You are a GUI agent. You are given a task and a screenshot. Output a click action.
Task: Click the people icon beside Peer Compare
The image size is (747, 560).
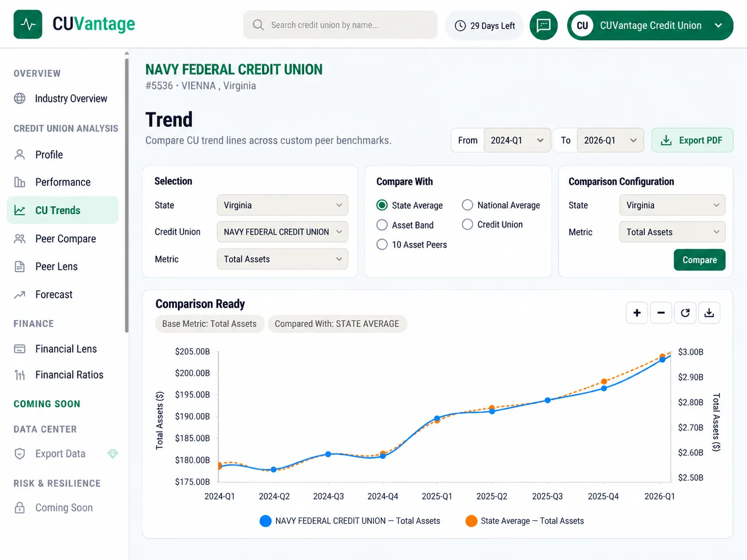[20, 239]
